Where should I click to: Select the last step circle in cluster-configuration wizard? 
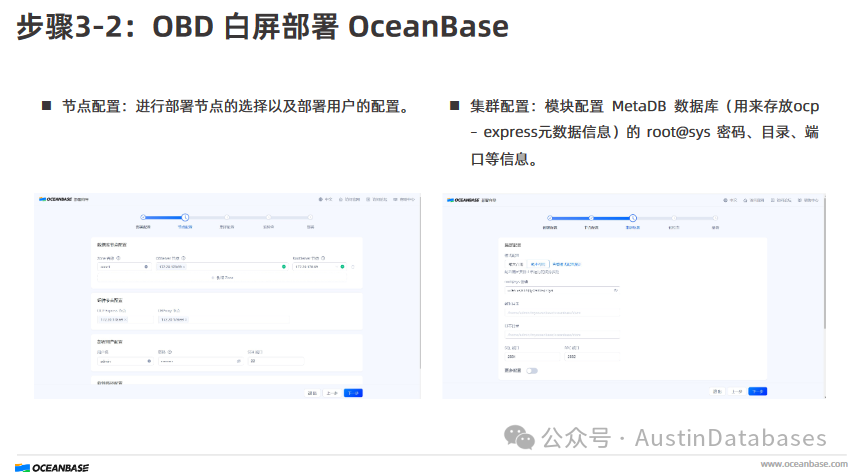[x=715, y=218]
